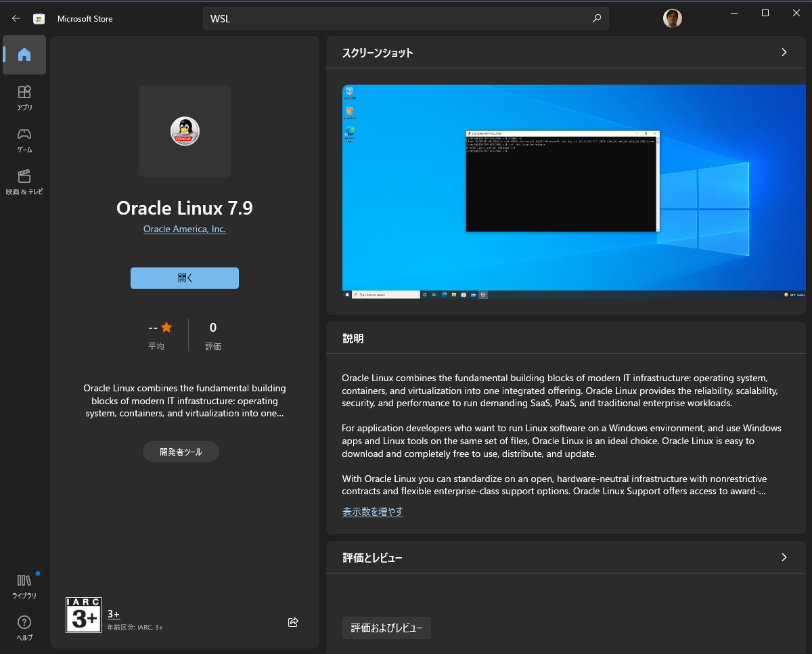Click the 説明 heading

353,339
